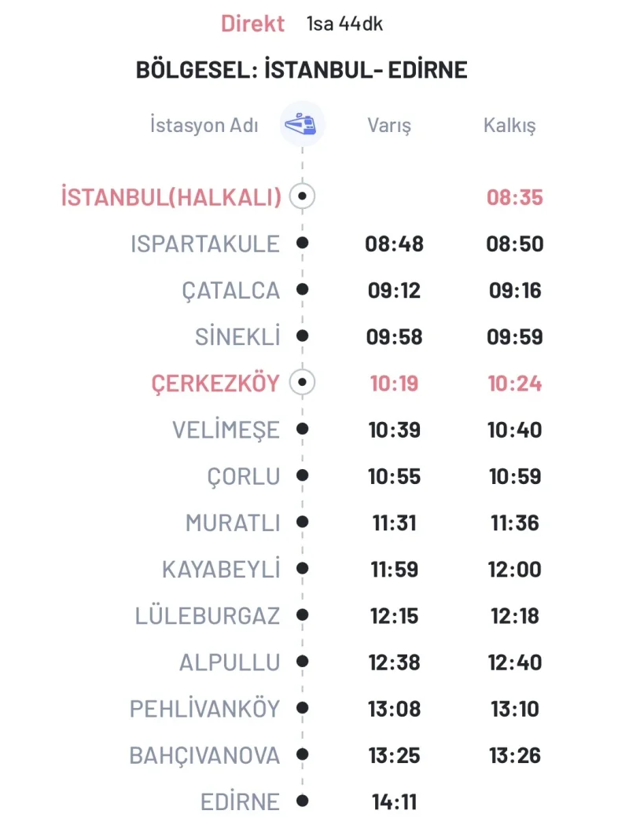The width and height of the screenshot is (629, 840).
Task: Click the 08:35 departure time
Action: 515,197
